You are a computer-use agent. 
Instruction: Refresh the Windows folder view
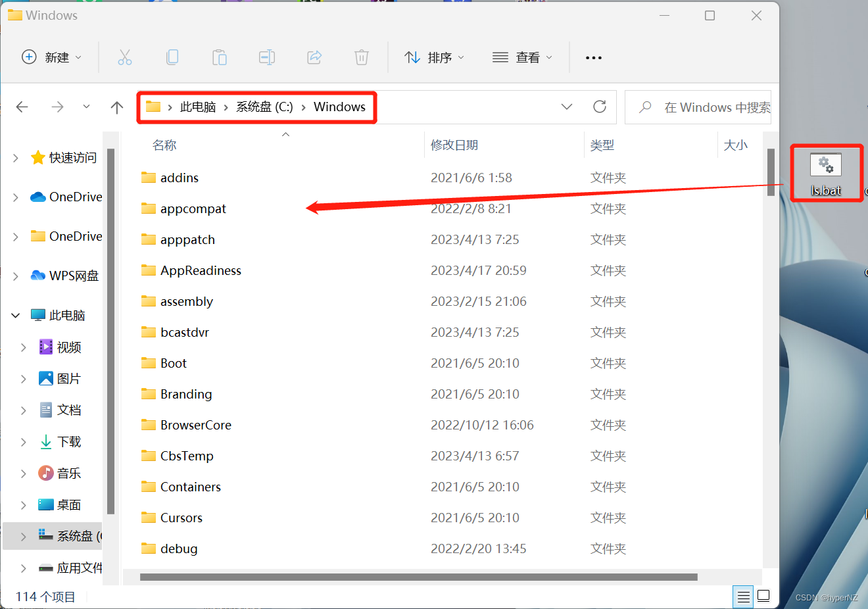[600, 107]
